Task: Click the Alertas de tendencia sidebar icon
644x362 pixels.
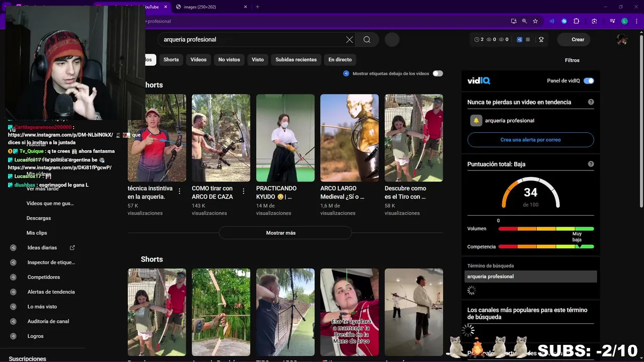Action: point(14,292)
